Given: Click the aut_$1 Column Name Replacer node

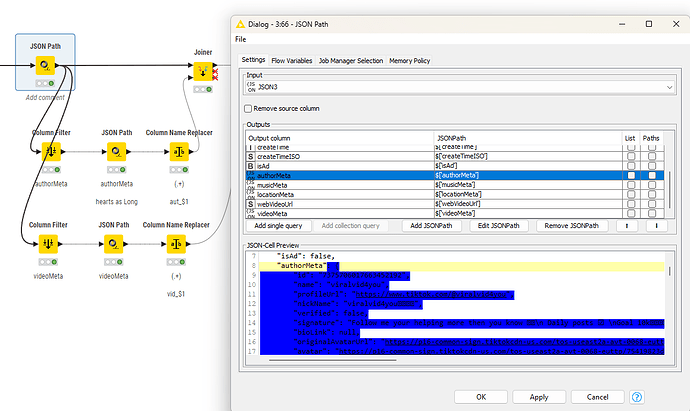Looking at the screenshot, I should tap(177, 151).
